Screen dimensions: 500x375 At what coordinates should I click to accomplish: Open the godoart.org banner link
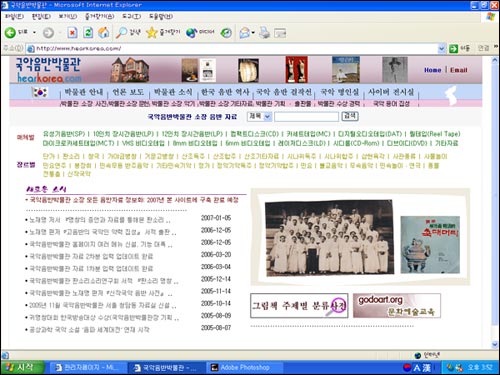click(397, 306)
